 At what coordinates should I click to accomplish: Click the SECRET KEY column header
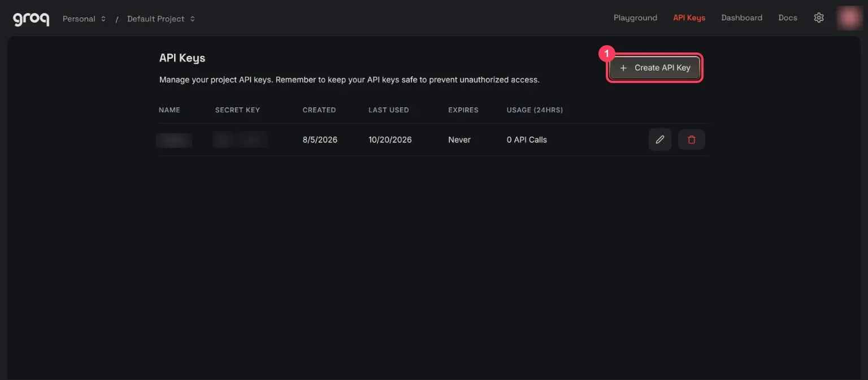[x=237, y=110]
